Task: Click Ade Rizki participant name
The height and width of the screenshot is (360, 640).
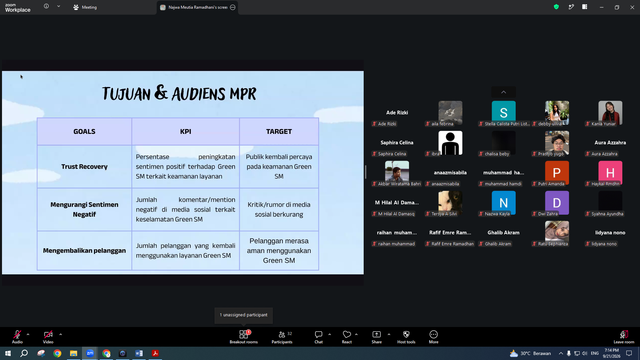Action: click(x=397, y=113)
